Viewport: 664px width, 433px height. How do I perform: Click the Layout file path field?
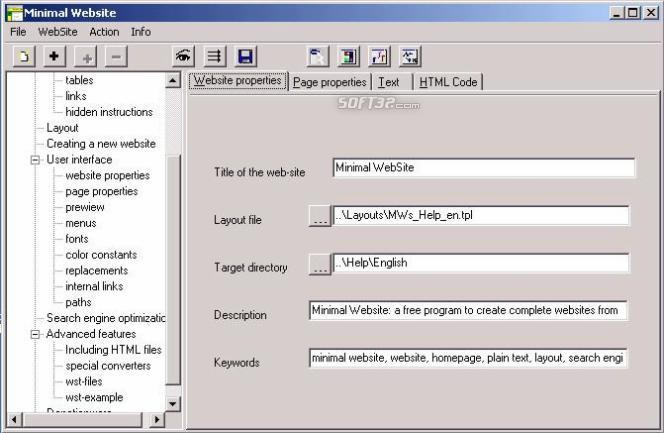481,215
